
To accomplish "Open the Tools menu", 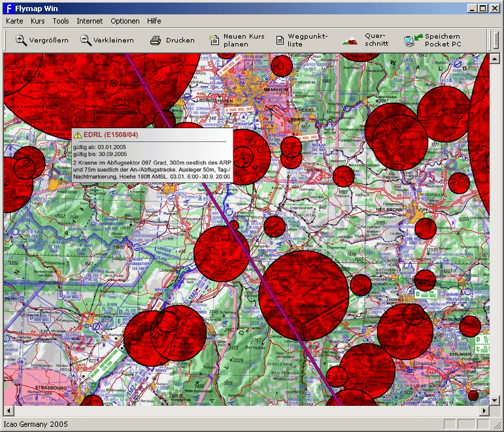I will point(61,21).
